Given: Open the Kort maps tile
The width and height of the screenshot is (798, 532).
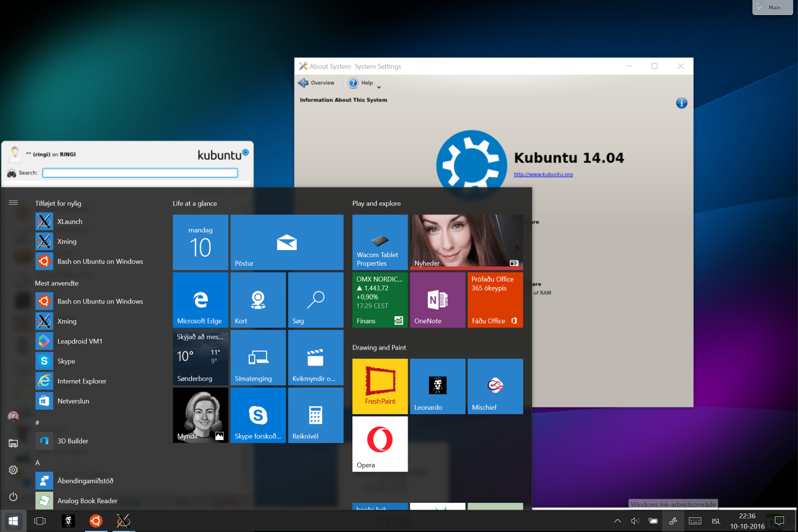Looking at the screenshot, I should pos(258,300).
